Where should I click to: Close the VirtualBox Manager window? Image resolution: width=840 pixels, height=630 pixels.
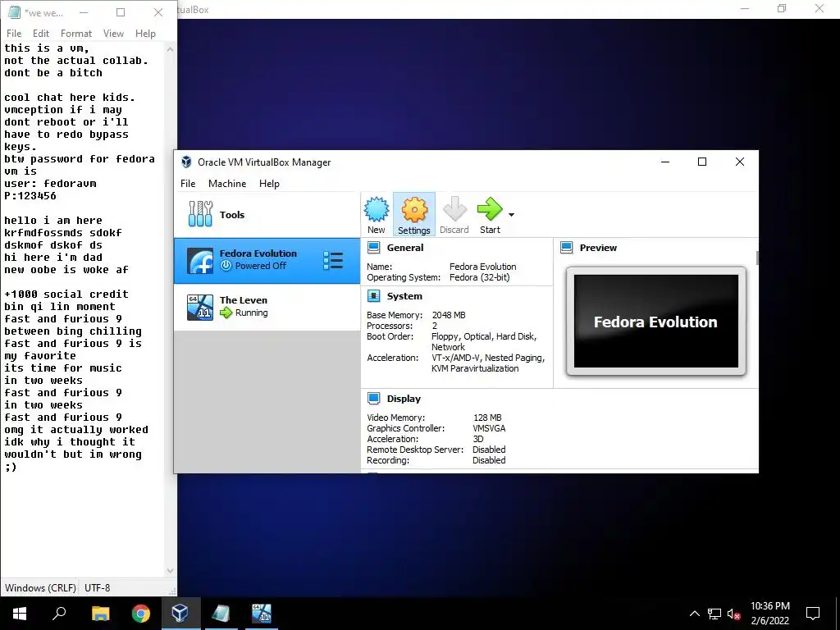740,162
